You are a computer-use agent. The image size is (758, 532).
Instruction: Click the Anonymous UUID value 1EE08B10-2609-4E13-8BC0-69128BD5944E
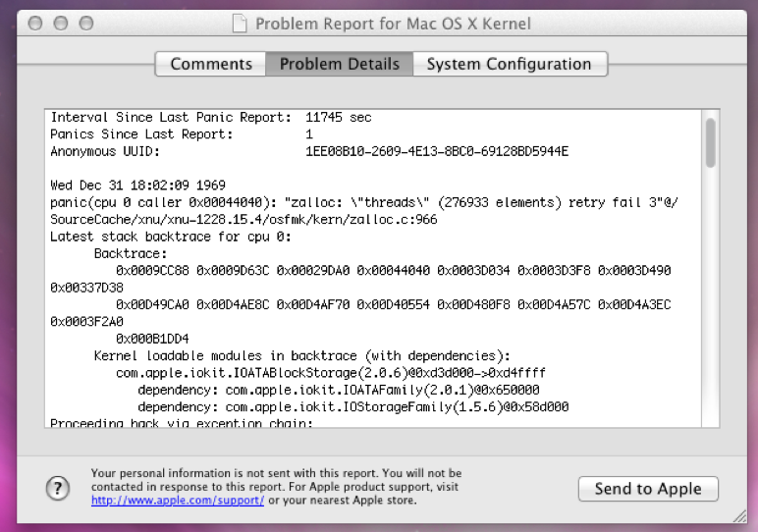(437, 152)
